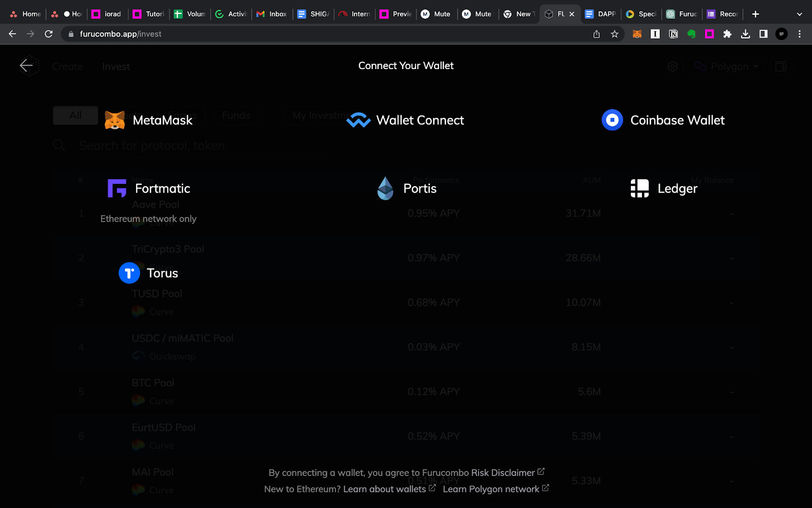Open the pink iorad extension icon
The width and height of the screenshot is (812, 508).
709,34
